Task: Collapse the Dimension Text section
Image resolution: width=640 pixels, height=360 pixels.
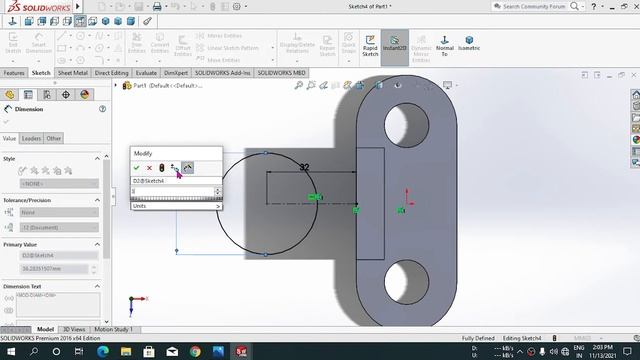Action: [97, 286]
